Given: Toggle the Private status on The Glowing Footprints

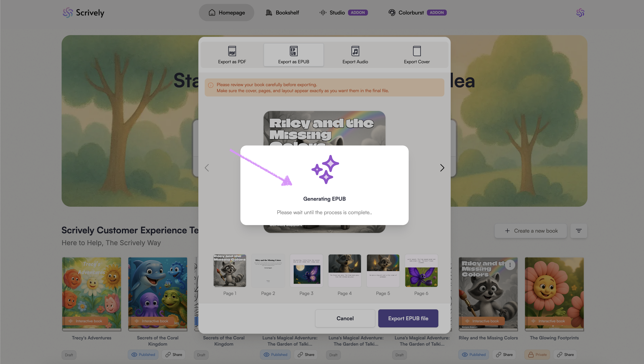Looking at the screenshot, I should 537,354.
